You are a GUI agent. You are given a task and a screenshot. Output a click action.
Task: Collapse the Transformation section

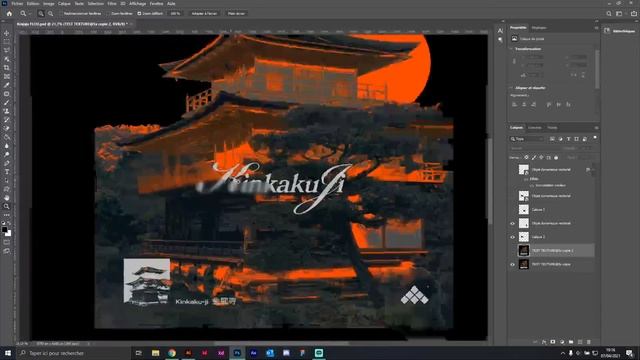pyautogui.click(x=511, y=49)
